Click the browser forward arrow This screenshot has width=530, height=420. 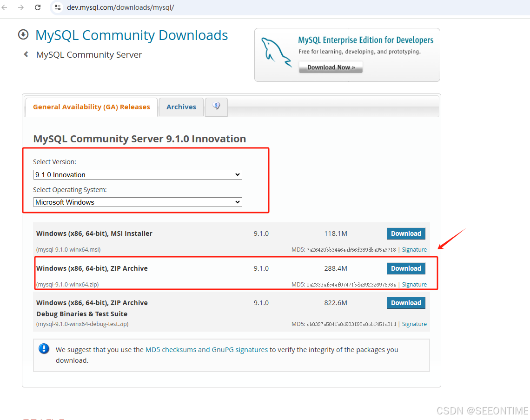click(21, 7)
